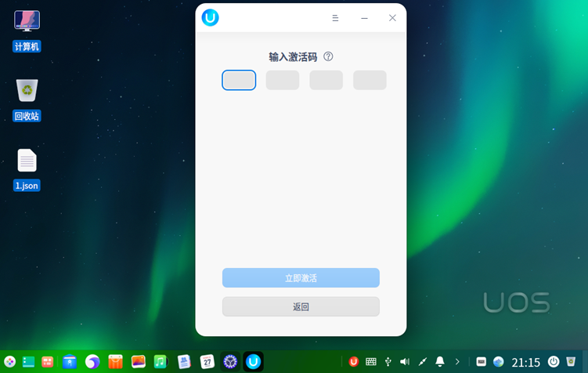Image resolution: width=588 pixels, height=373 pixels.
Task: Click the second activation code input box
Action: tap(283, 80)
